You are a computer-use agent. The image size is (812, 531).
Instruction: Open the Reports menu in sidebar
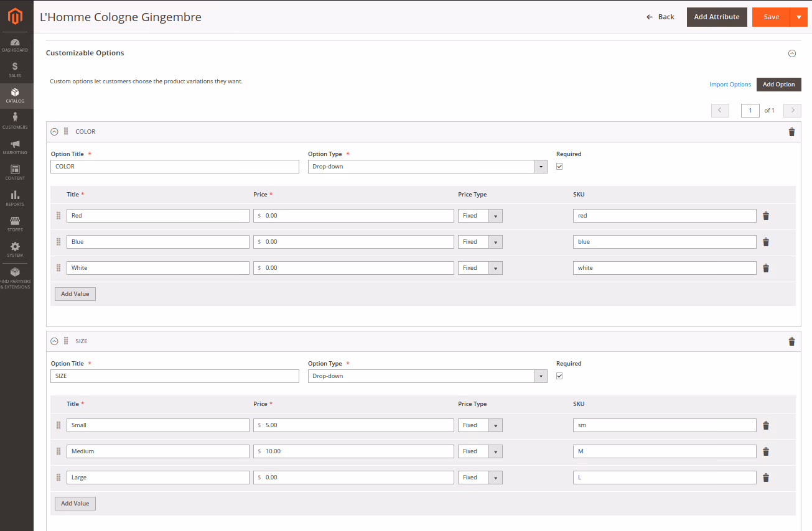[x=16, y=199]
